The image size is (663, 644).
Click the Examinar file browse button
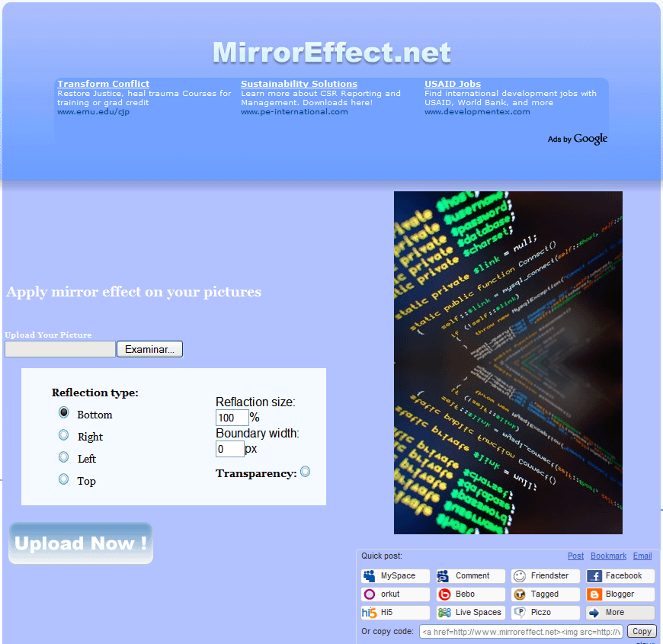149,348
